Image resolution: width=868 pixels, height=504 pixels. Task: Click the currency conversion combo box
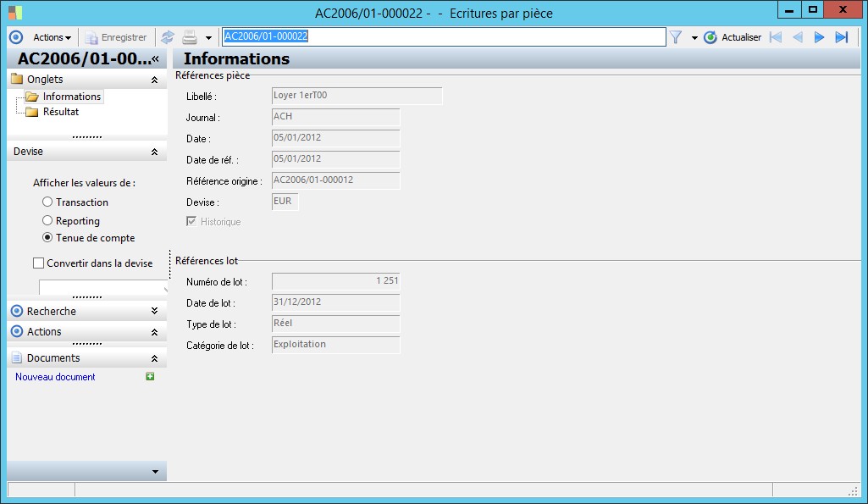(x=102, y=287)
